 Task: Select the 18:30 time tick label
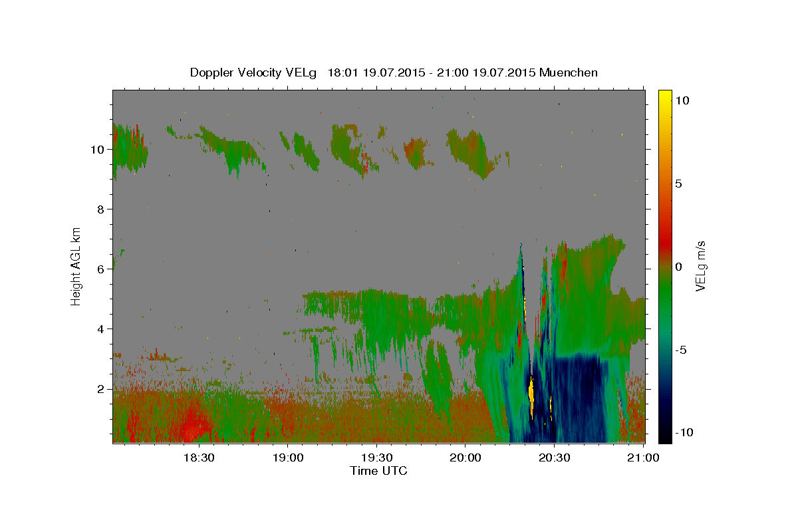(198, 458)
